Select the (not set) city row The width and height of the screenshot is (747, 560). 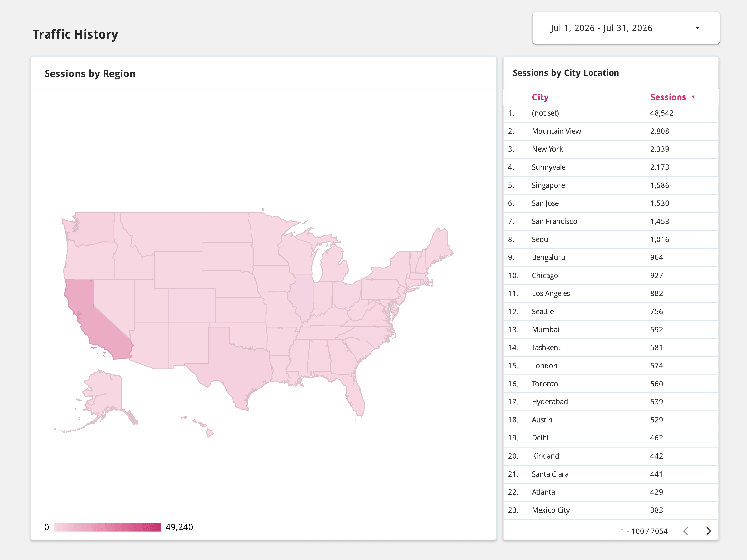(x=611, y=113)
